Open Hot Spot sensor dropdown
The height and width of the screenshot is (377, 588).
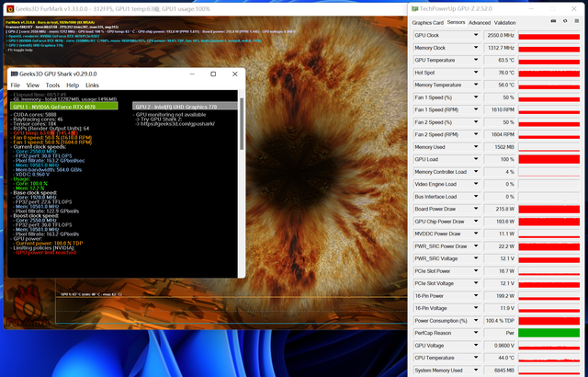click(476, 73)
